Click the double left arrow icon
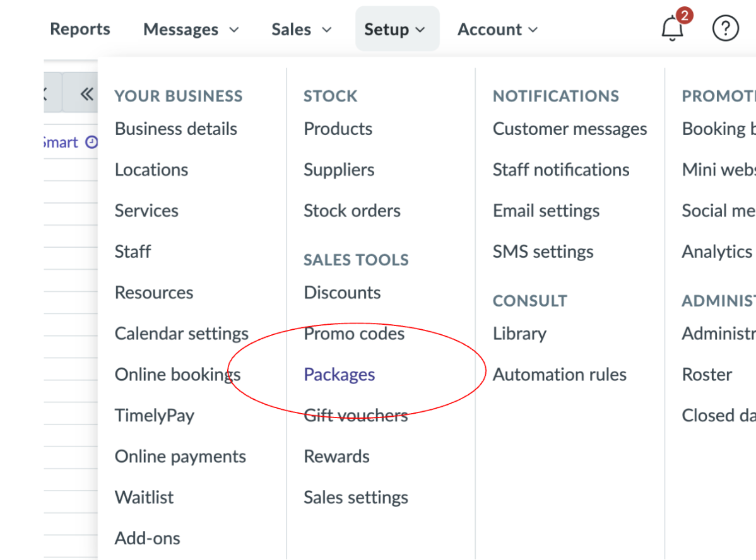This screenshot has width=756, height=560. (86, 95)
